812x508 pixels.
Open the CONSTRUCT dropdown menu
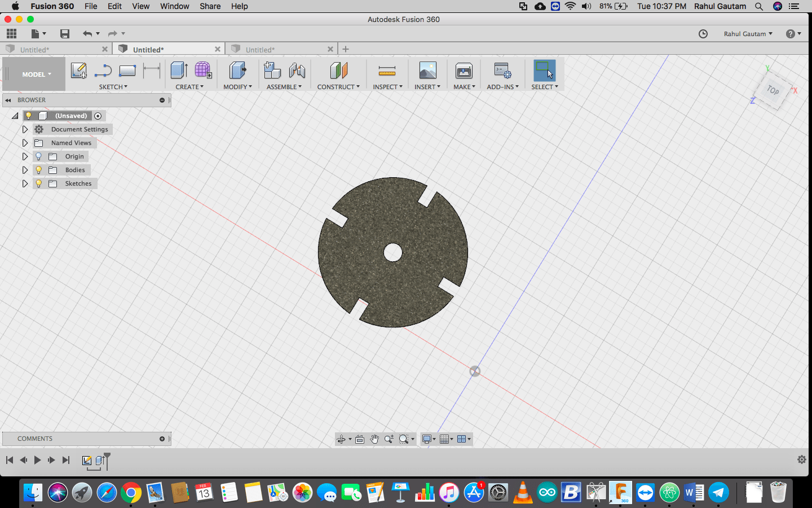coord(338,87)
